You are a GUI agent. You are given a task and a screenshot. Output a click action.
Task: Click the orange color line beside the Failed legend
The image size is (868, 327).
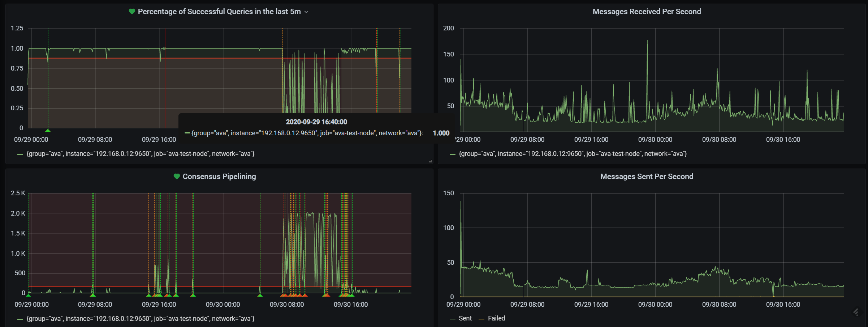tap(482, 318)
